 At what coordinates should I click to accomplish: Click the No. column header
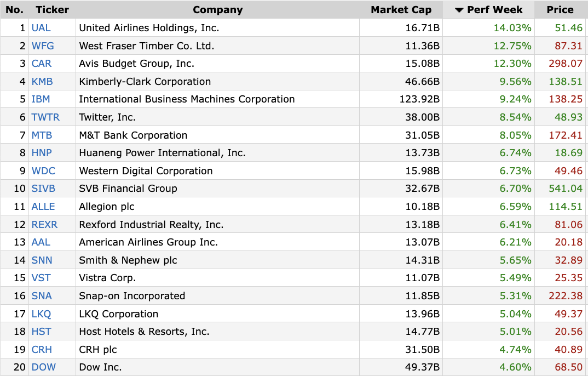pyautogui.click(x=14, y=10)
